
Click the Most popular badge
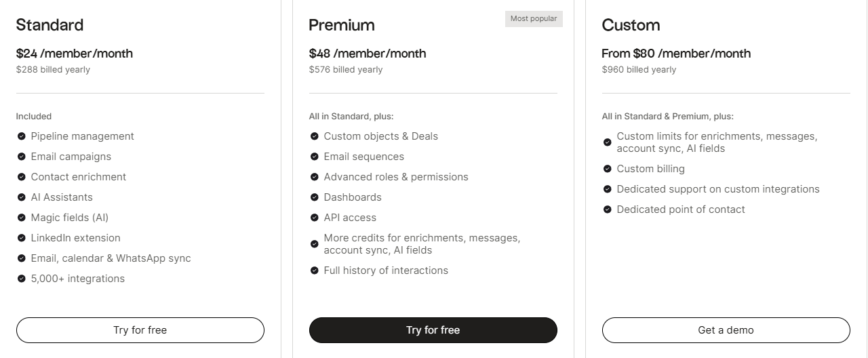click(534, 19)
